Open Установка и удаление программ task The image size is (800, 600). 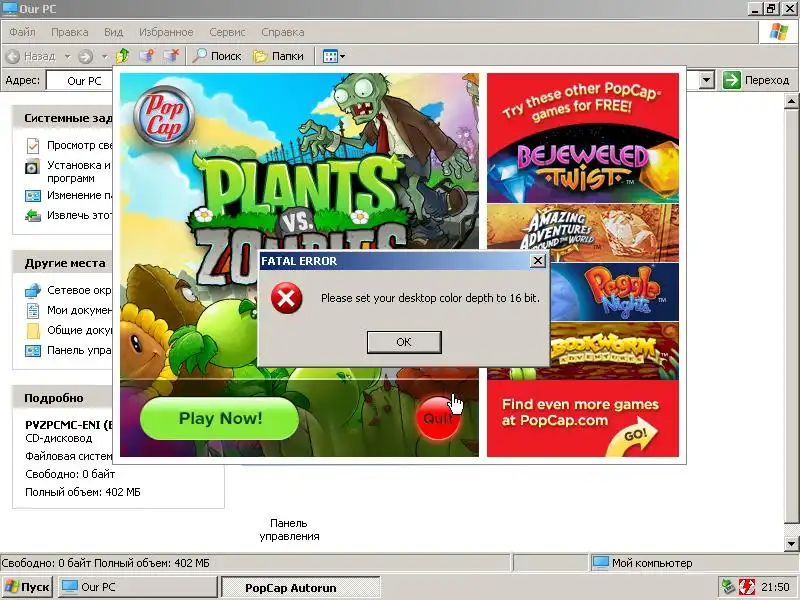click(x=79, y=171)
